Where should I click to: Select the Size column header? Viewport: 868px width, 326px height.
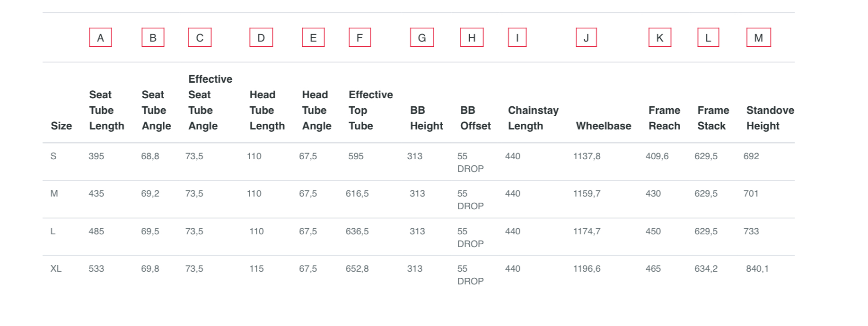(61, 126)
